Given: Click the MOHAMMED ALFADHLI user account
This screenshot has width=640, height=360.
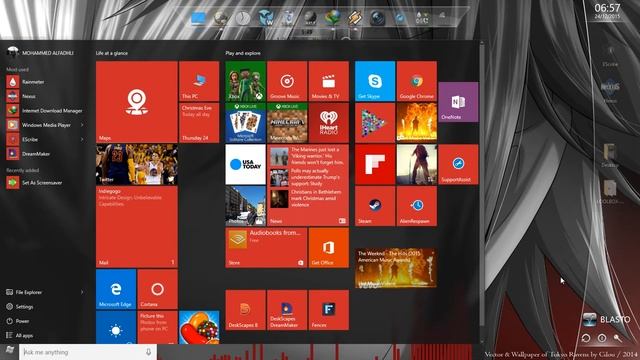Looking at the screenshot, I should (x=41, y=53).
